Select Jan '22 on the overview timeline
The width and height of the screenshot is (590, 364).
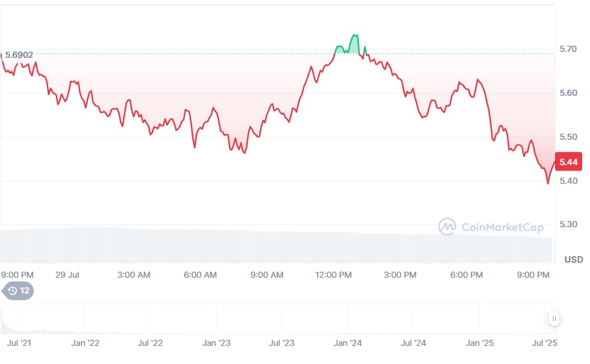coord(86,343)
